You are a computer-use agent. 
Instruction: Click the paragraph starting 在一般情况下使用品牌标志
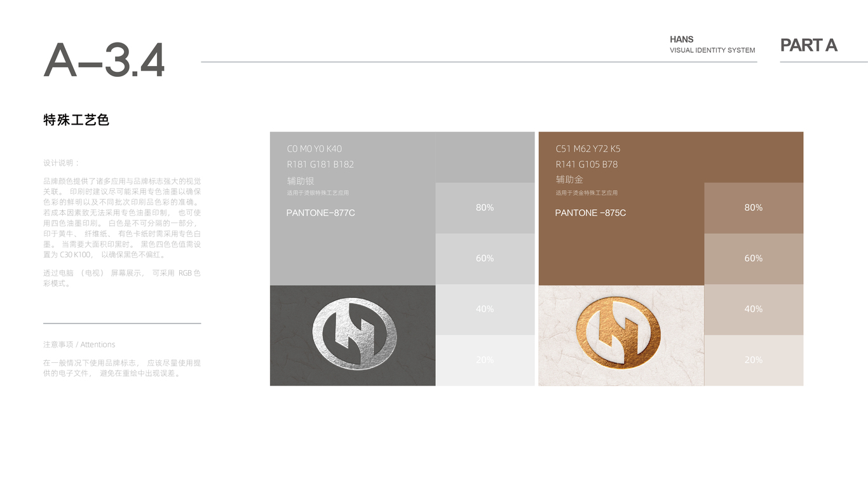[122, 368]
